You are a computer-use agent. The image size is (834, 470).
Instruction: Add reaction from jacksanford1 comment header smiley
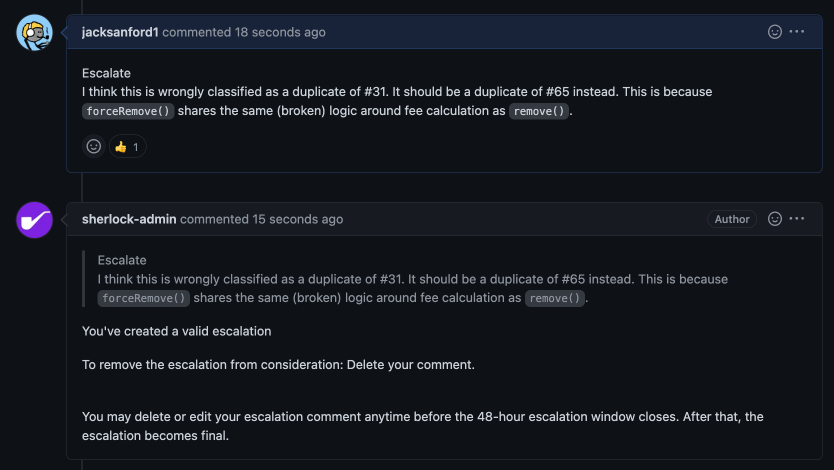[x=774, y=32]
